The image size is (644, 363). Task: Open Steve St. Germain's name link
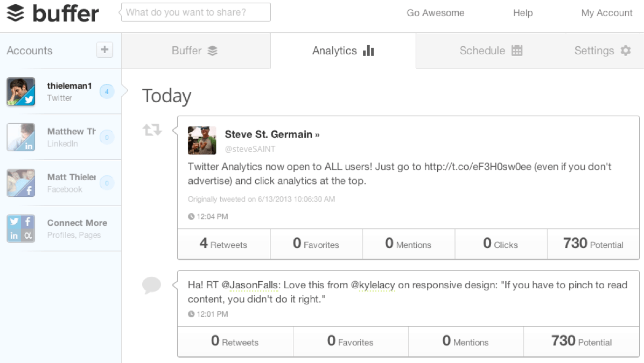point(272,134)
